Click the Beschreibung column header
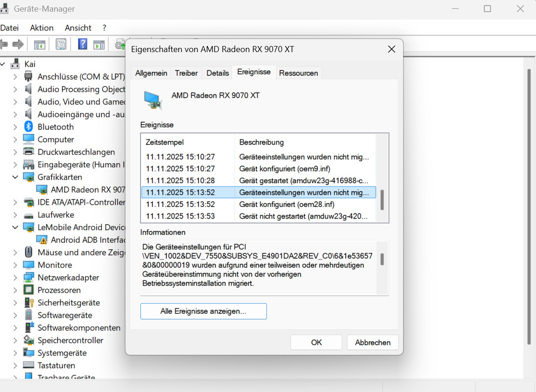This screenshot has width=536, height=392. pos(305,142)
